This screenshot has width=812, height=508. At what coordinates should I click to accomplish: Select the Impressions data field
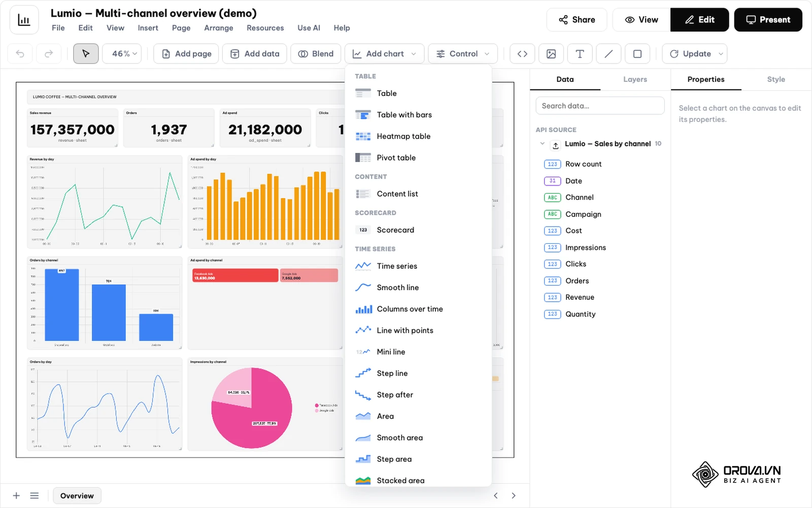585,247
